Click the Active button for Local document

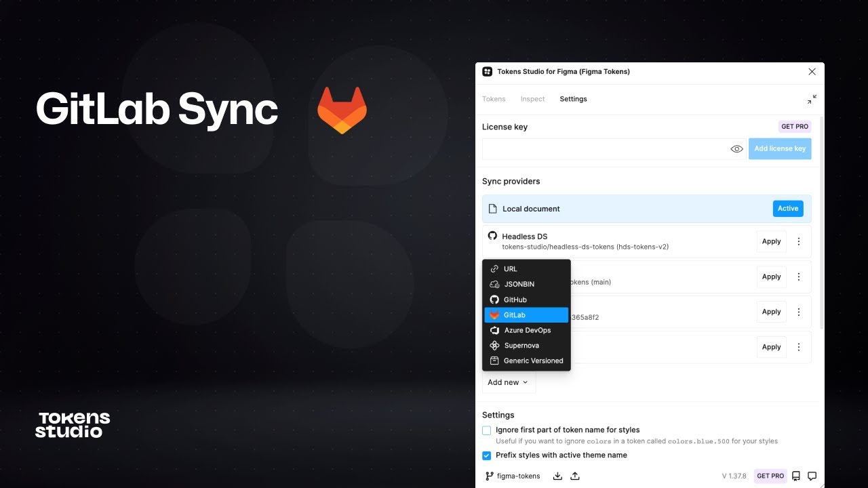click(x=788, y=209)
